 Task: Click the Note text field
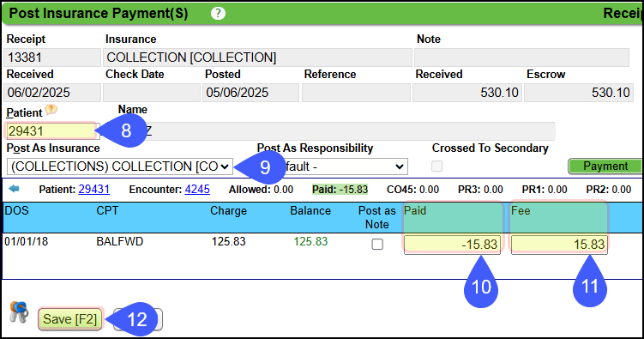click(x=521, y=58)
